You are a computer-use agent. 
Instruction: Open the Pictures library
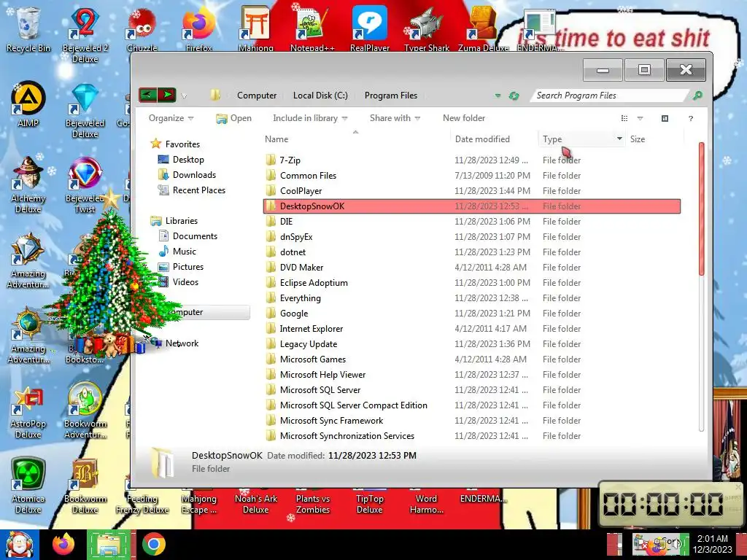(x=181, y=267)
